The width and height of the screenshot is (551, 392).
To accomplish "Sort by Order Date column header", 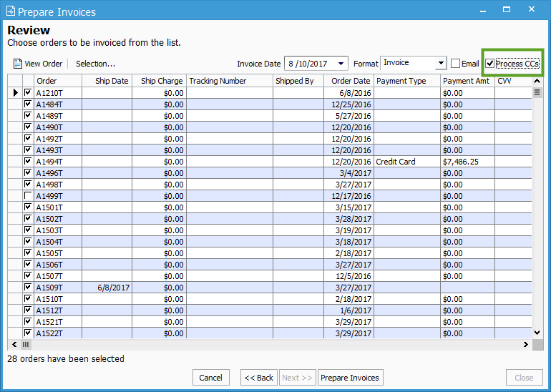I will click(349, 81).
